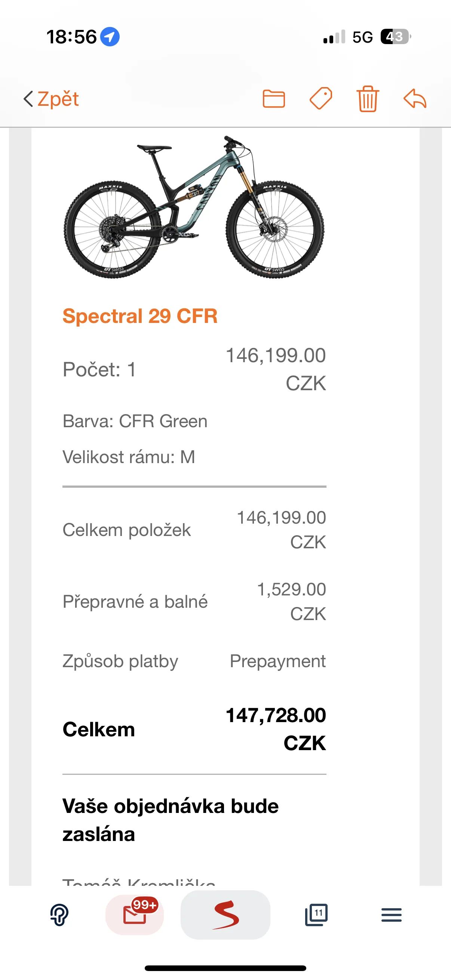
Task: Tap the location arrow in status bar
Action: click(x=110, y=37)
